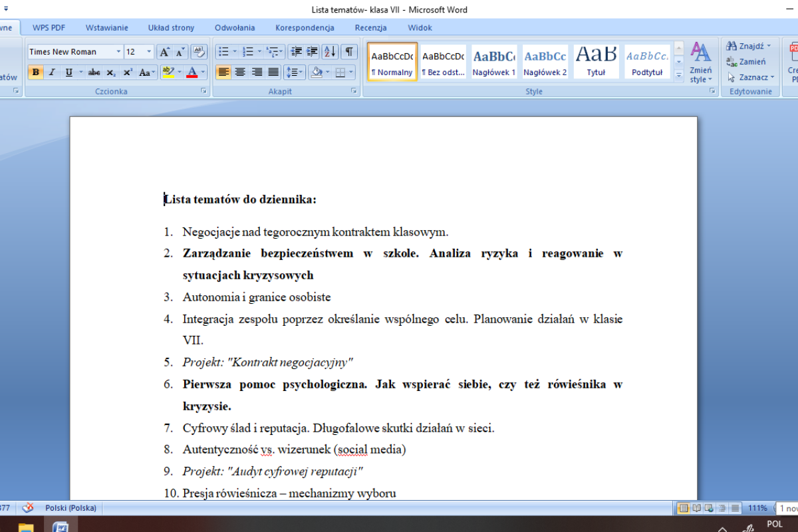
Task: Click the Clear Formatting icon
Action: pyautogui.click(x=198, y=52)
